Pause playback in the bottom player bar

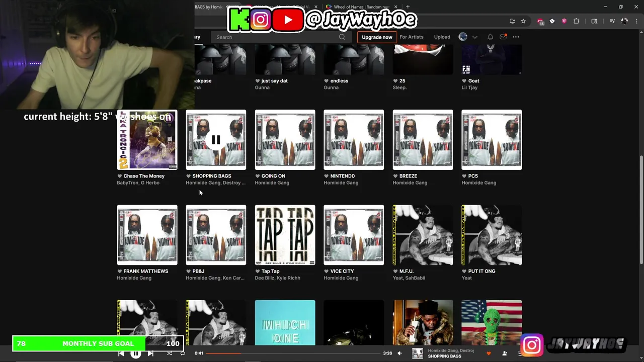pos(136,353)
